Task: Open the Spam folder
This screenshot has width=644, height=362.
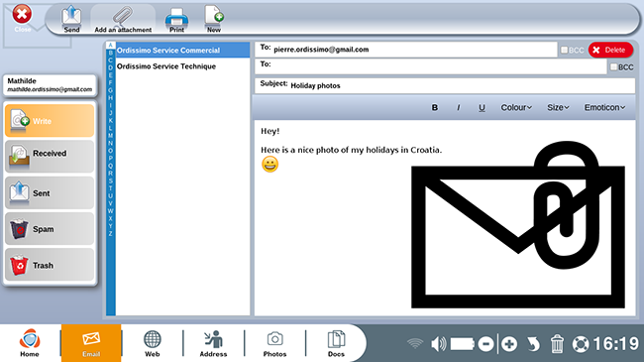Action: click(50, 229)
